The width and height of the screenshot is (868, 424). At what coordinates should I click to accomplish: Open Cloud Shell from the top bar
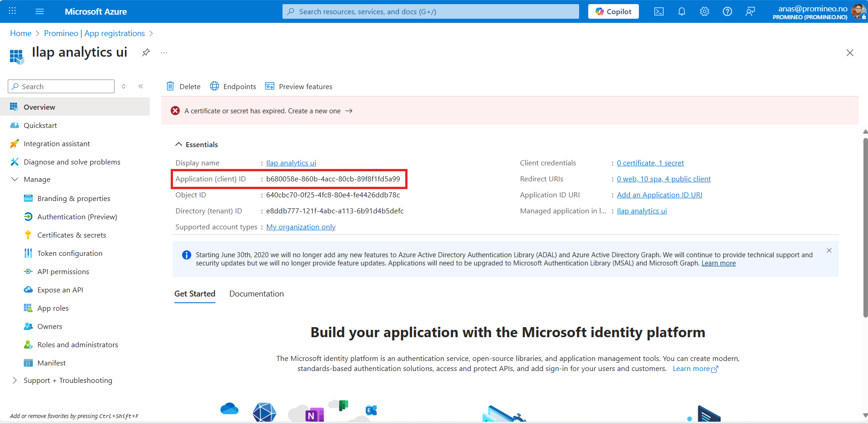coord(659,11)
